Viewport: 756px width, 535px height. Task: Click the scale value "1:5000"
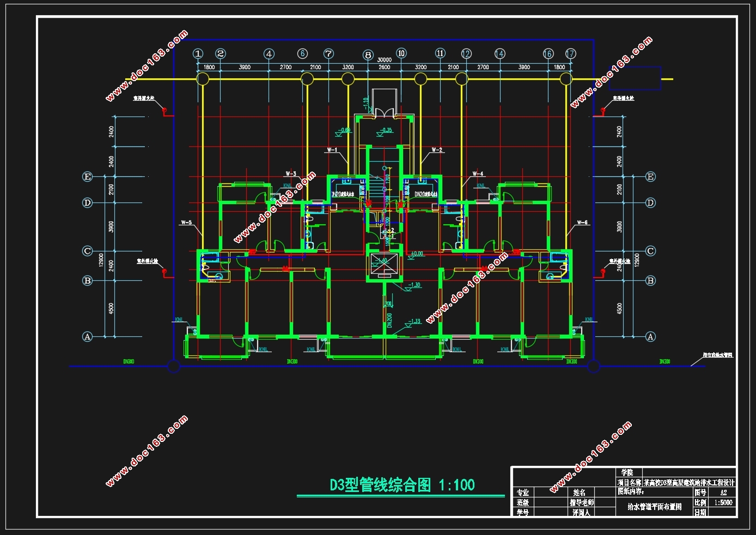click(723, 502)
